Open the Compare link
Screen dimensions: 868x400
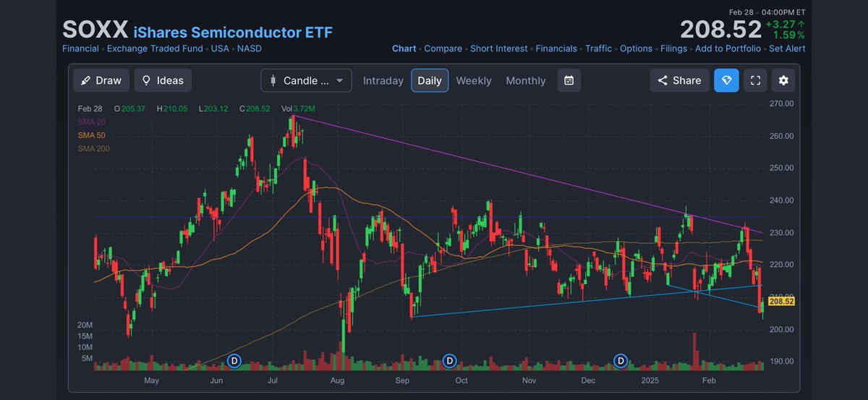point(443,48)
